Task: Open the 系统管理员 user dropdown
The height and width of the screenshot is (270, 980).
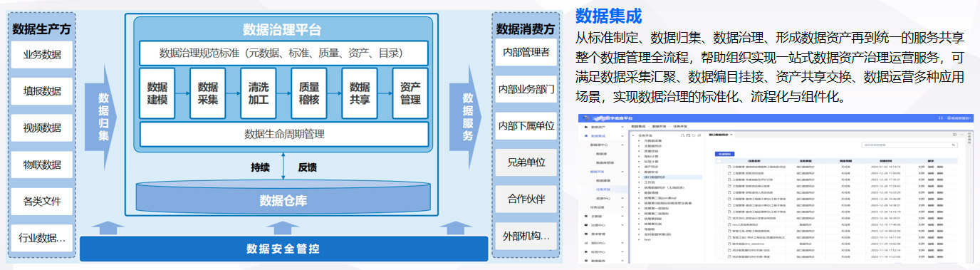Action: (959, 118)
